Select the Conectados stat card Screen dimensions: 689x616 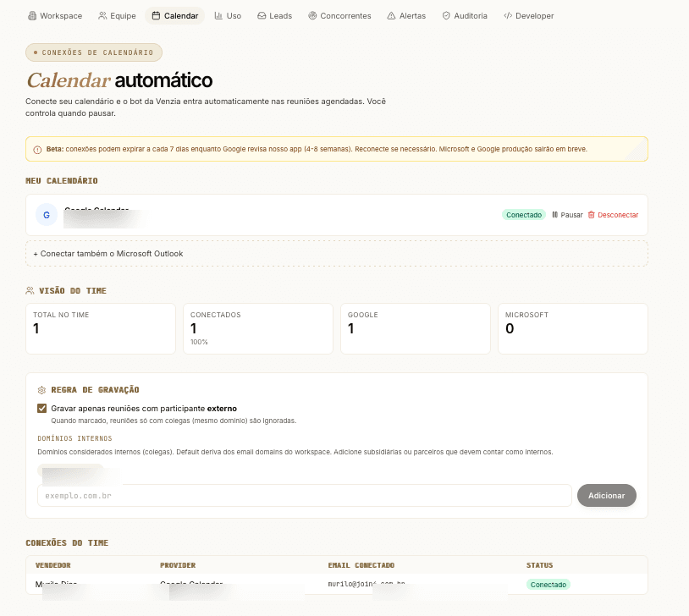coord(258,328)
